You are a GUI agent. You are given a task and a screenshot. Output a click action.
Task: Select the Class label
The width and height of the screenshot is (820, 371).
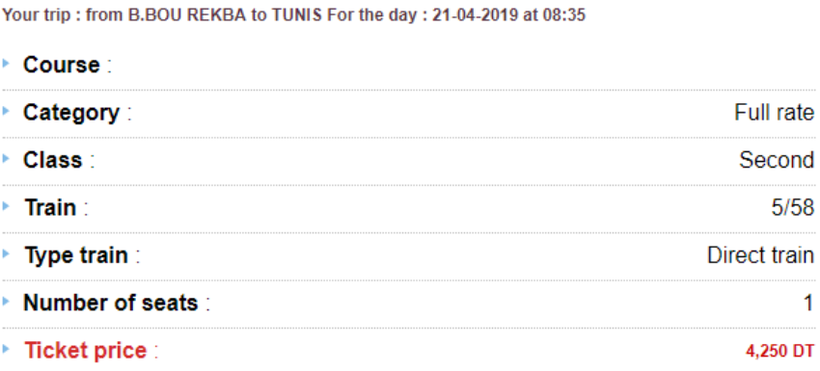click(x=53, y=160)
